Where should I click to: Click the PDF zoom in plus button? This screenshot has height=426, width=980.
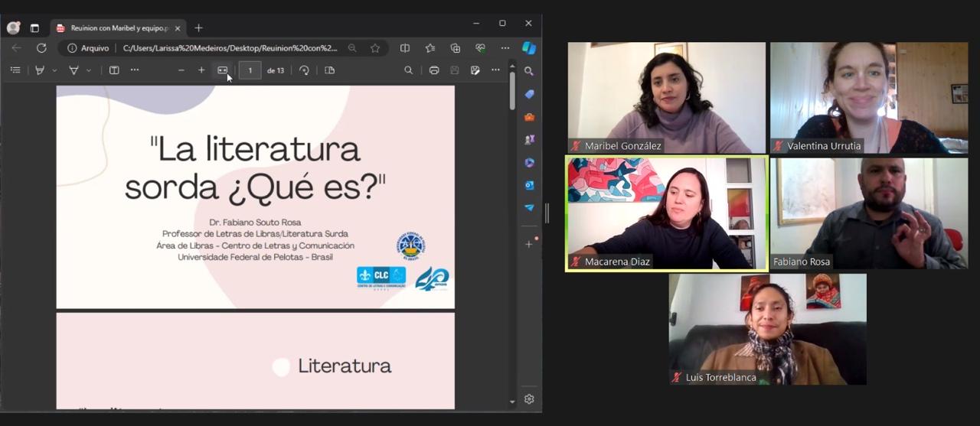(201, 70)
